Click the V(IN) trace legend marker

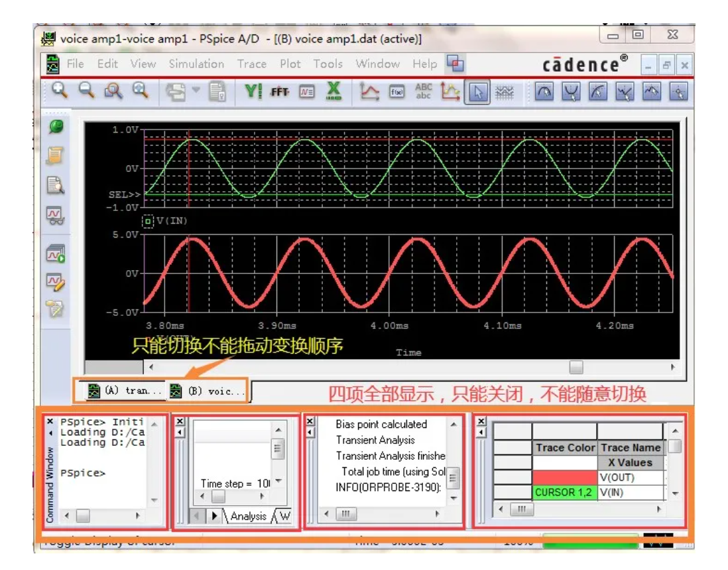tap(148, 221)
